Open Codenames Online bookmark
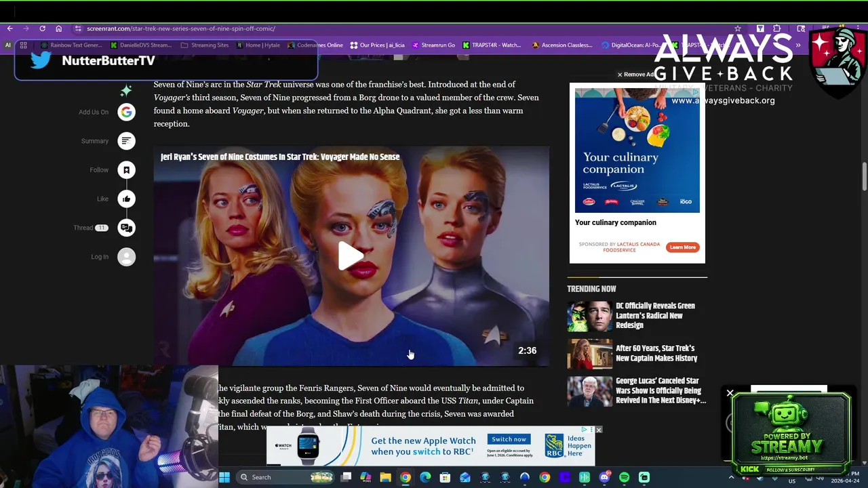868x488 pixels. 315,45
